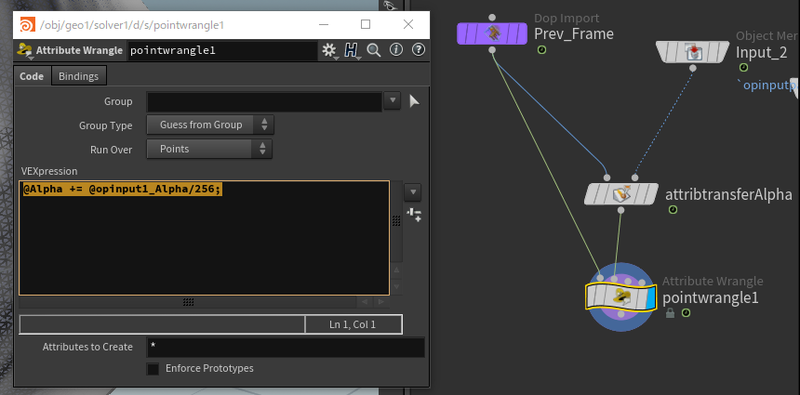Open the Run Over dropdown
Image resolution: width=800 pixels, height=395 pixels.
pyautogui.click(x=209, y=149)
